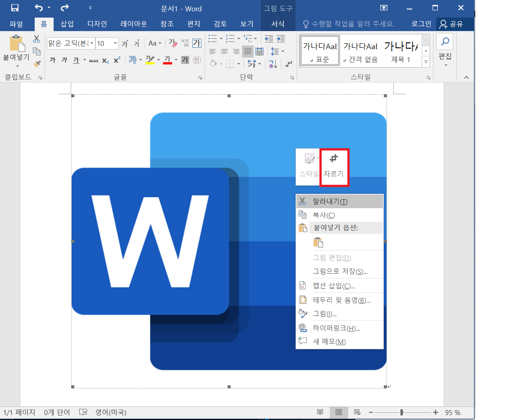519x420 pixels.
Task: Apply red font color
Action: click(x=168, y=60)
